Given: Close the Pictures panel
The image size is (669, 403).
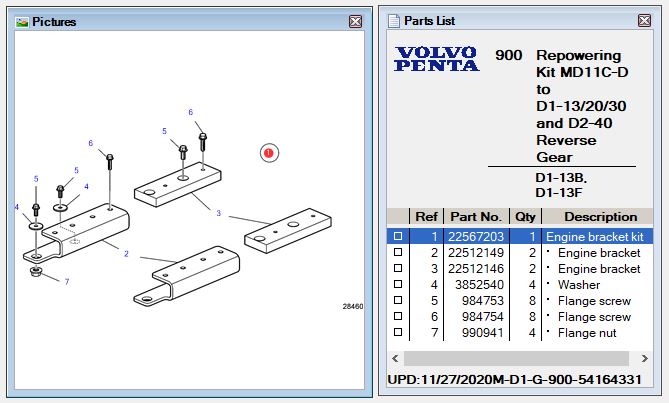Looking at the screenshot, I should click(355, 21).
